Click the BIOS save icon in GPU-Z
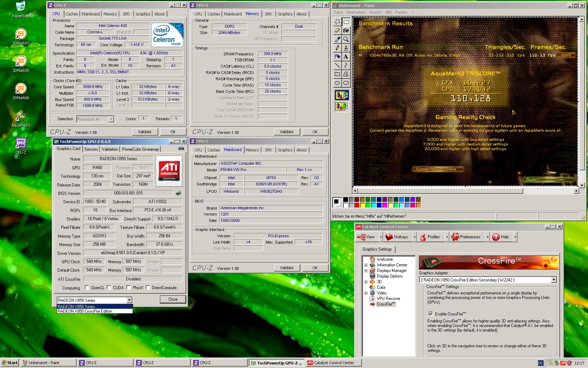588x368 pixels. click(178, 193)
